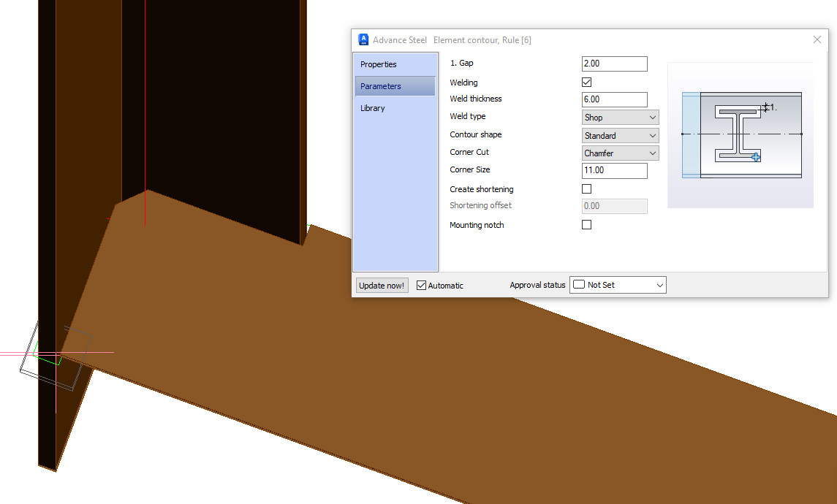Image resolution: width=837 pixels, height=504 pixels.
Task: Click the 'Mounting notch' label
Action: (477, 225)
